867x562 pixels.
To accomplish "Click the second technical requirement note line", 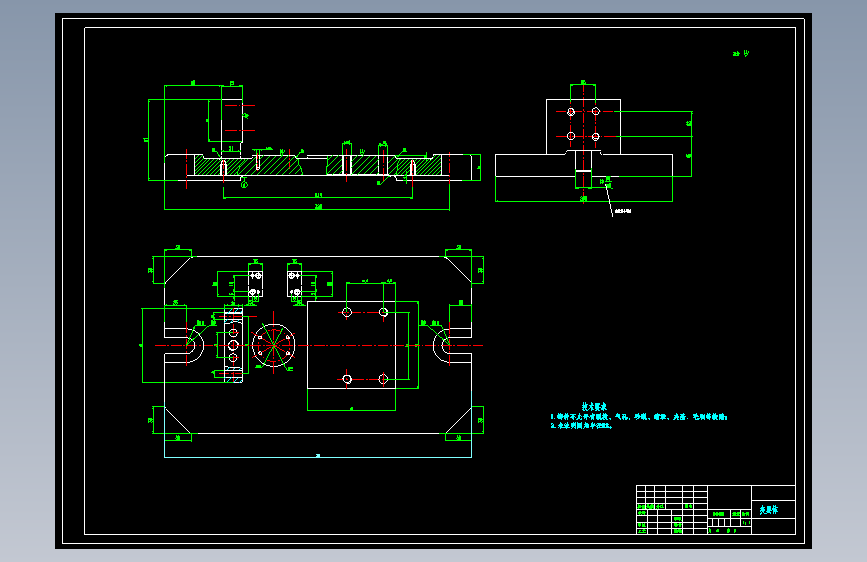I will coord(582,426).
